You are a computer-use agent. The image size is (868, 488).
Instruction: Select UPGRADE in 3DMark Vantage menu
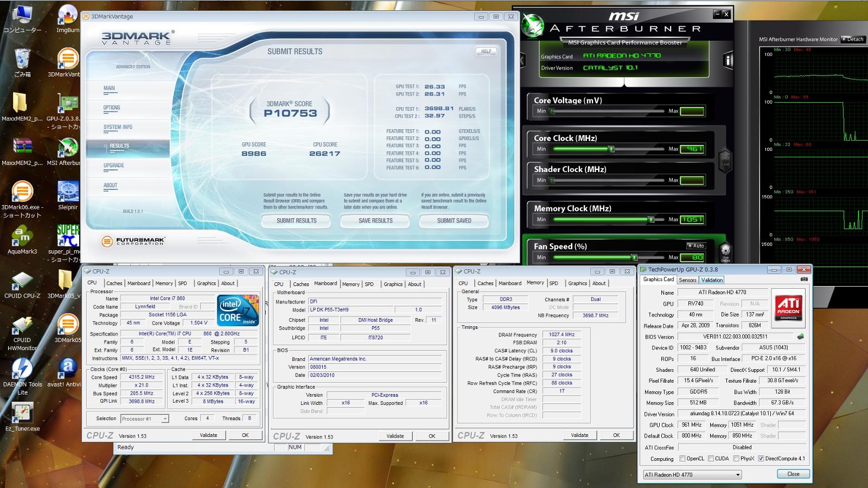114,166
